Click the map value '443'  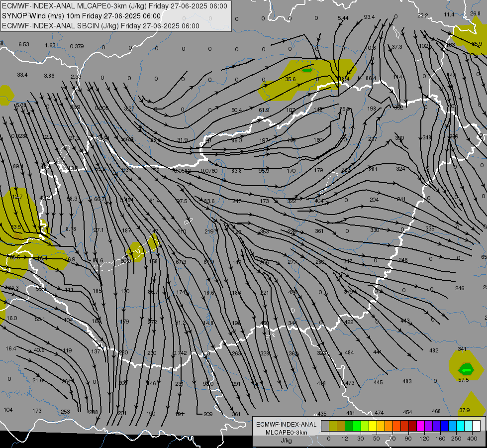click(405, 321)
